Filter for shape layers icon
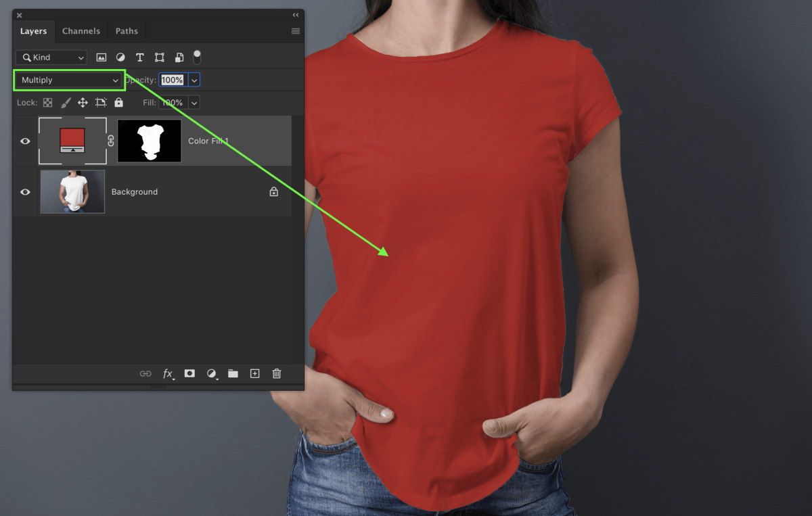This screenshot has width=812, height=516. [x=160, y=57]
